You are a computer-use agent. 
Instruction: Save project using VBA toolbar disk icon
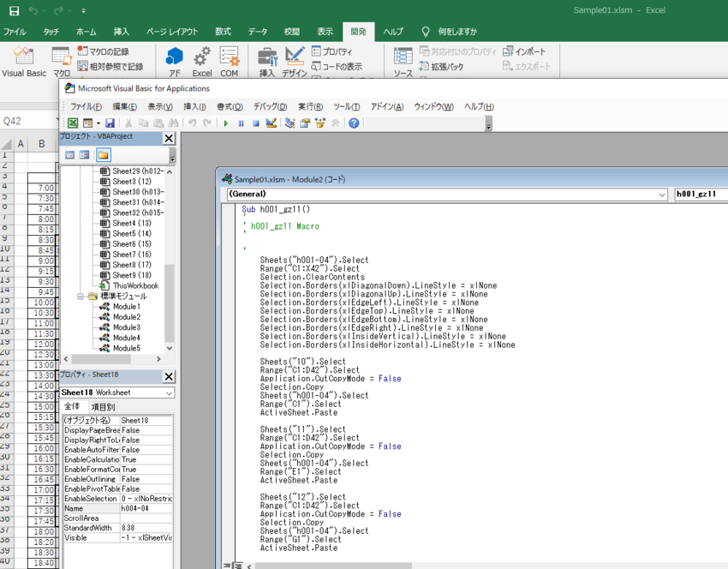pos(110,123)
